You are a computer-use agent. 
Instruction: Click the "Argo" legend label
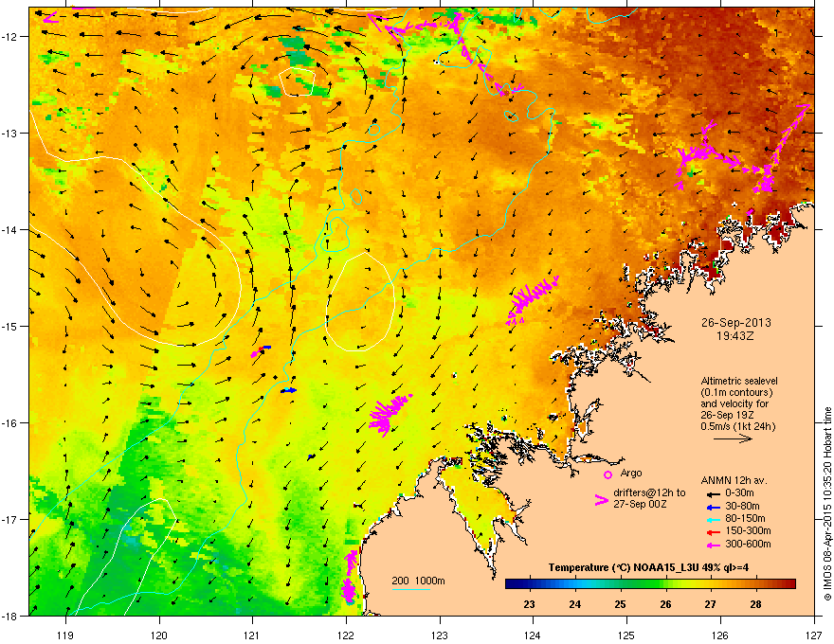(x=631, y=473)
